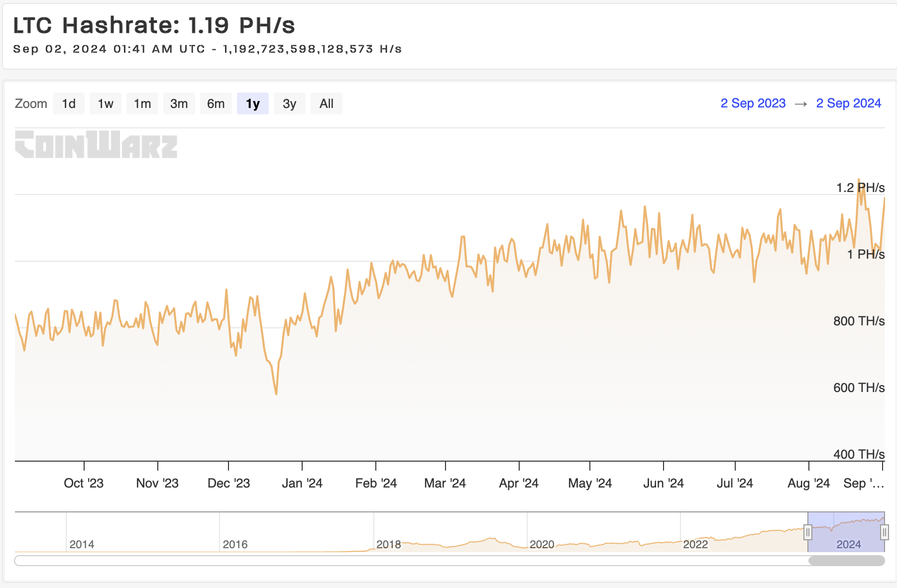Click the Nov '23 axis label
The height and width of the screenshot is (588, 897).
pyautogui.click(x=157, y=483)
